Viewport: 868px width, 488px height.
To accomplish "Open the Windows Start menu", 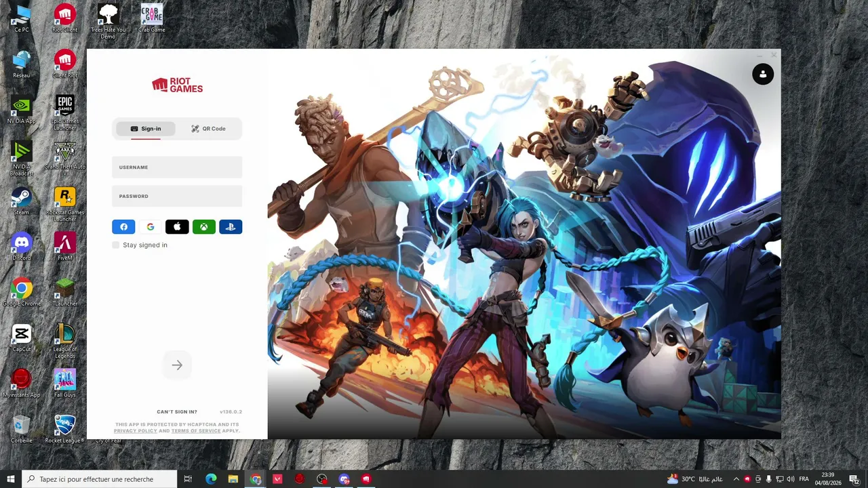I will tap(11, 479).
